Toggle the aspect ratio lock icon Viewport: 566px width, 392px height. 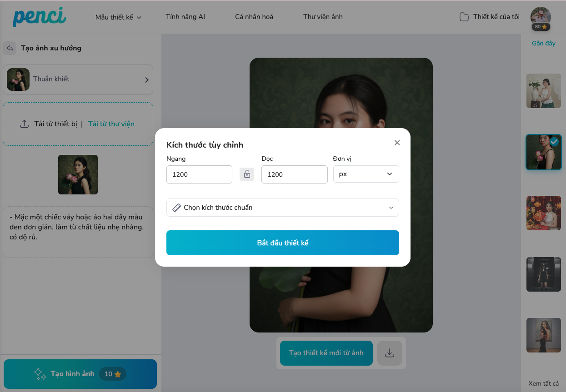(247, 174)
